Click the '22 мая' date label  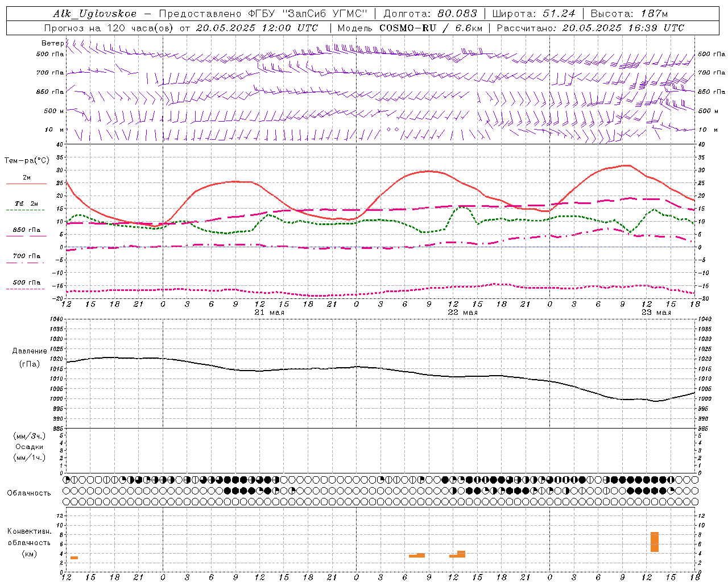(463, 313)
